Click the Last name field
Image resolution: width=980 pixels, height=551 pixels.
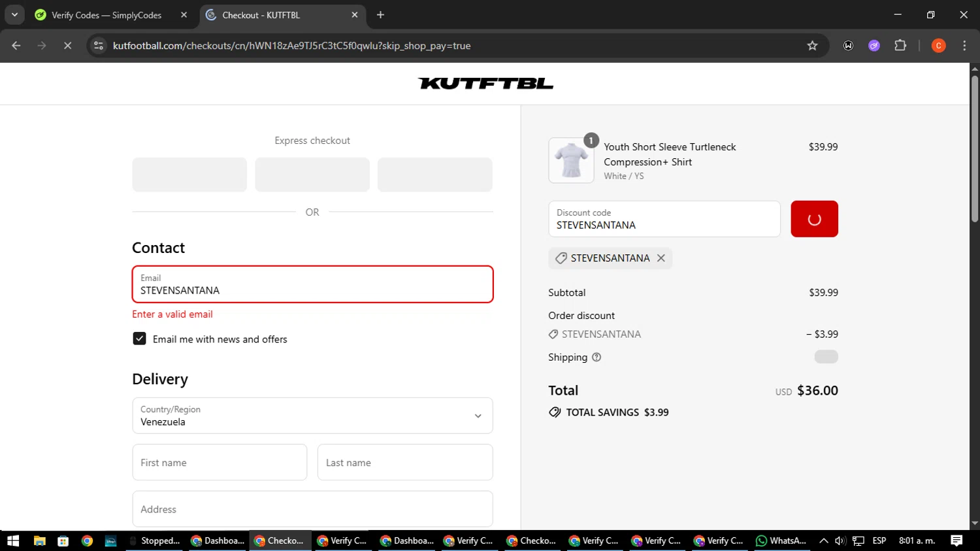coord(405,462)
